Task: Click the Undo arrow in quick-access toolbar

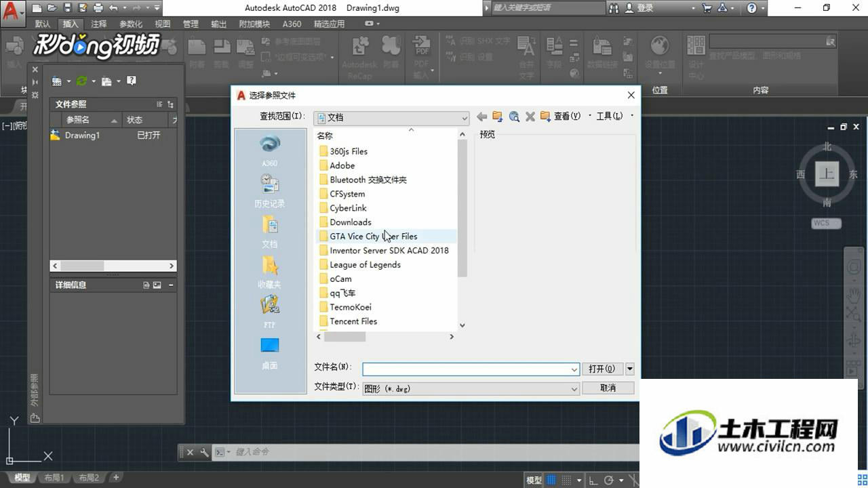Action: click(x=113, y=8)
